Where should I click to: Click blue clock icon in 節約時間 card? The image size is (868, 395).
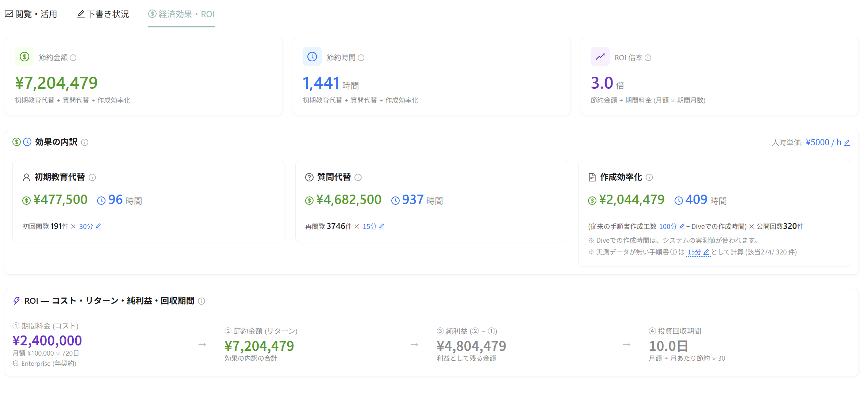312,57
